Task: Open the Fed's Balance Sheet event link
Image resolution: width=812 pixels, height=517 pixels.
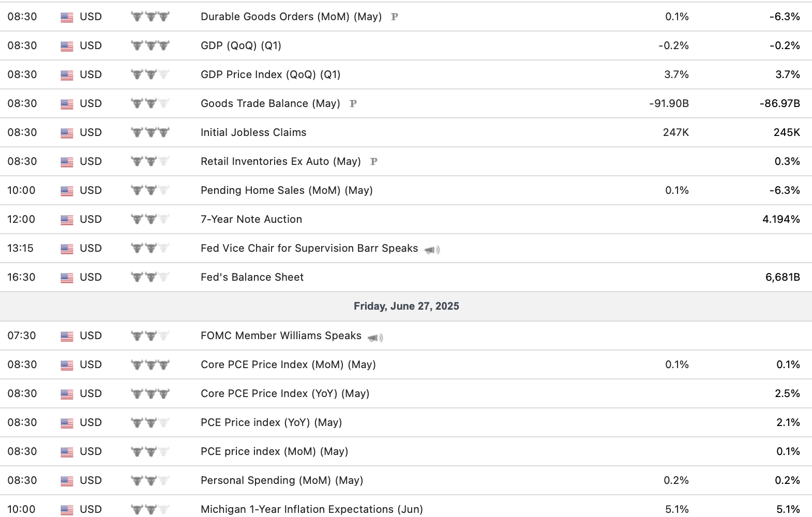Action: 252,277
